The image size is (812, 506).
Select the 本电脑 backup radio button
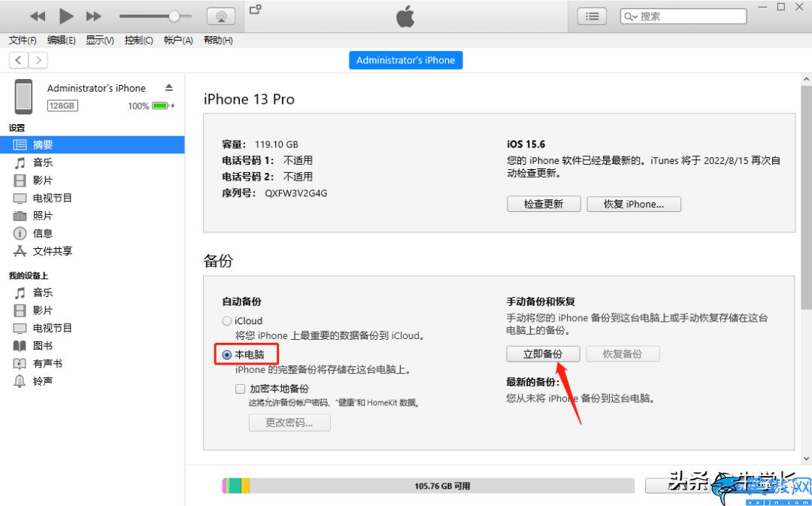227,356
